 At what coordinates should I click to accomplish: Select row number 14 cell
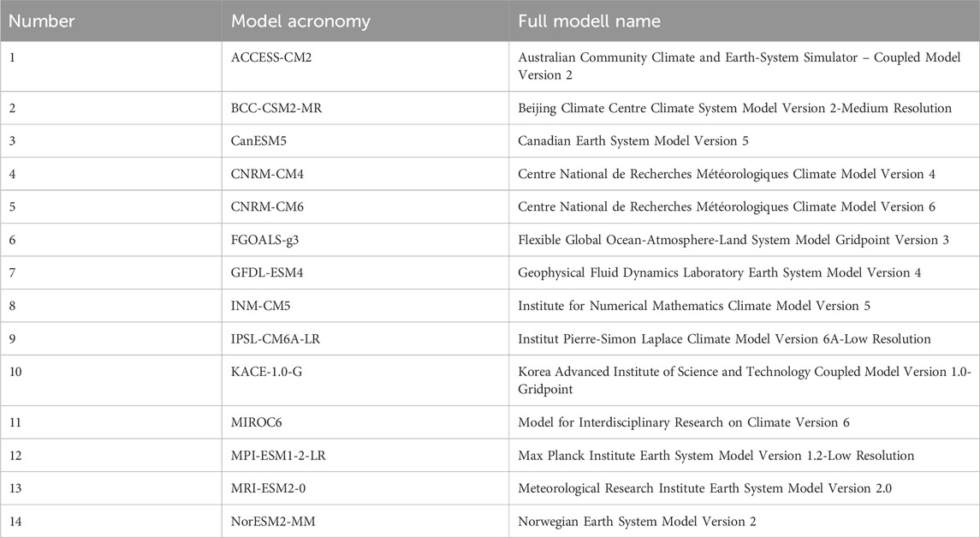point(17,521)
